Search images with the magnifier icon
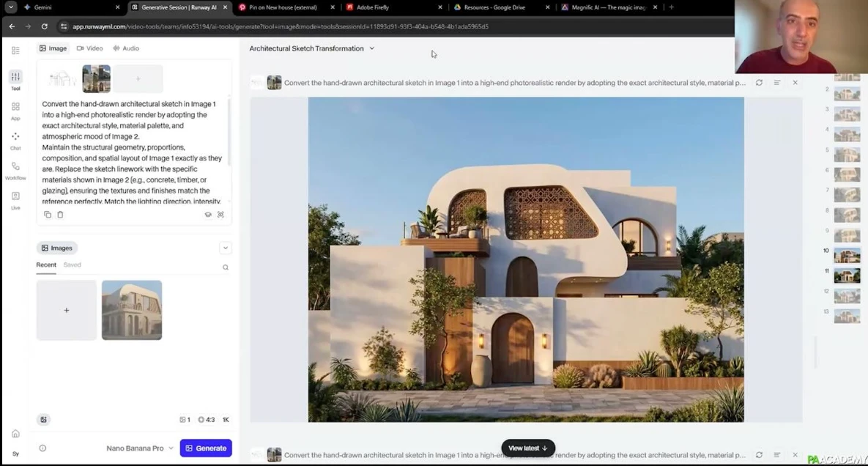Viewport: 868px width, 466px height. [226, 267]
